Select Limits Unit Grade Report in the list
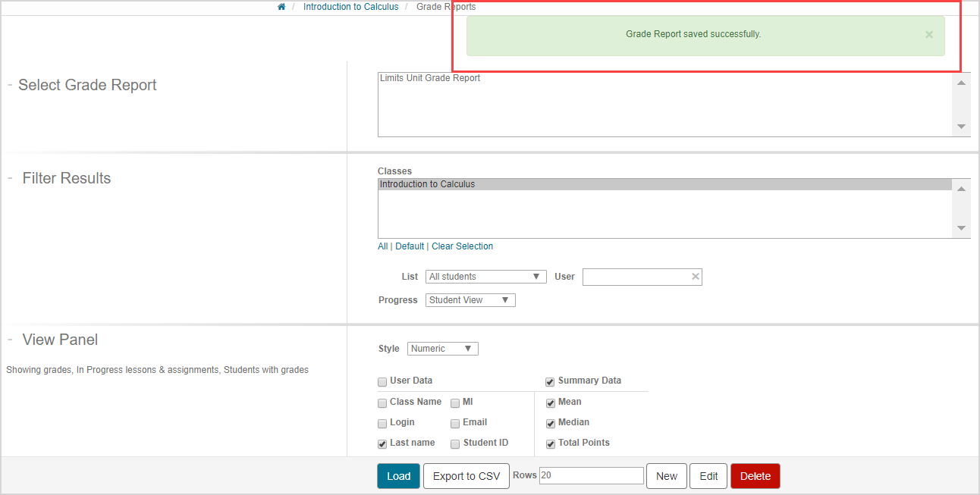 (429, 77)
